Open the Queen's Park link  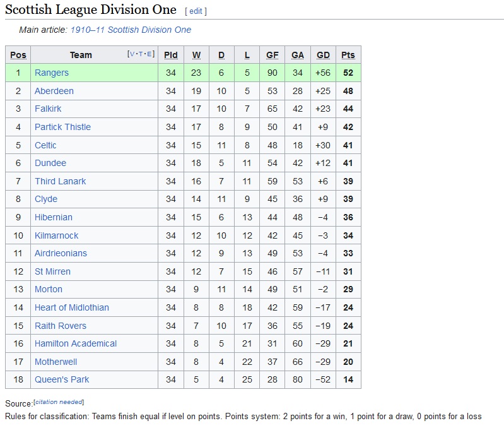point(62,379)
